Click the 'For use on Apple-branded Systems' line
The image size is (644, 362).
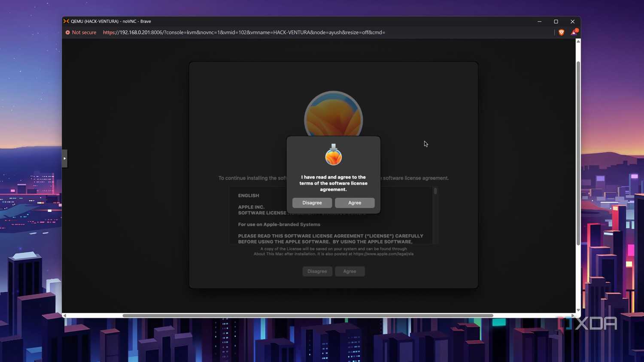[x=279, y=224]
